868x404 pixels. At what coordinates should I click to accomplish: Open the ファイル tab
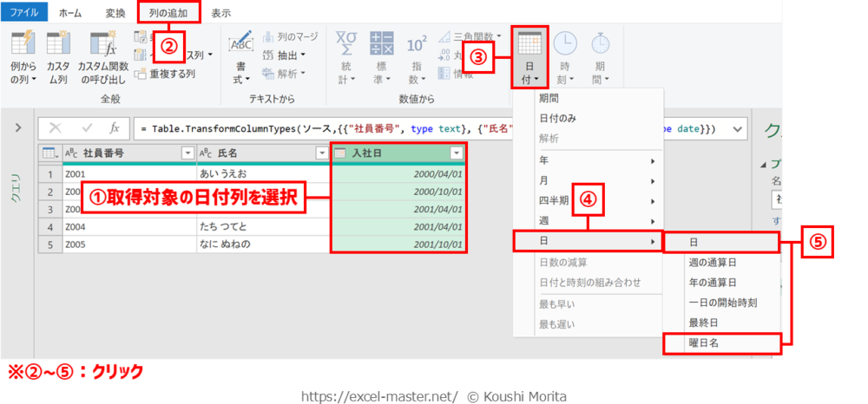click(23, 13)
